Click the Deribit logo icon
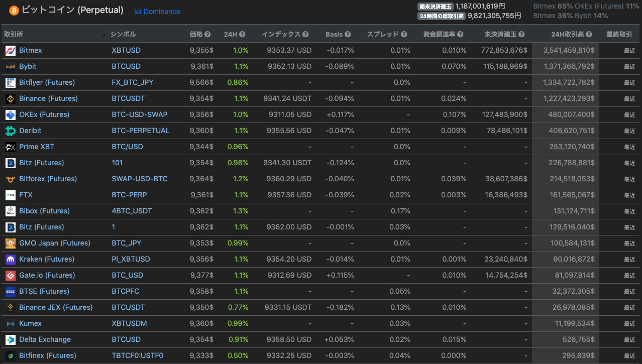The image size is (642, 364). (x=11, y=131)
